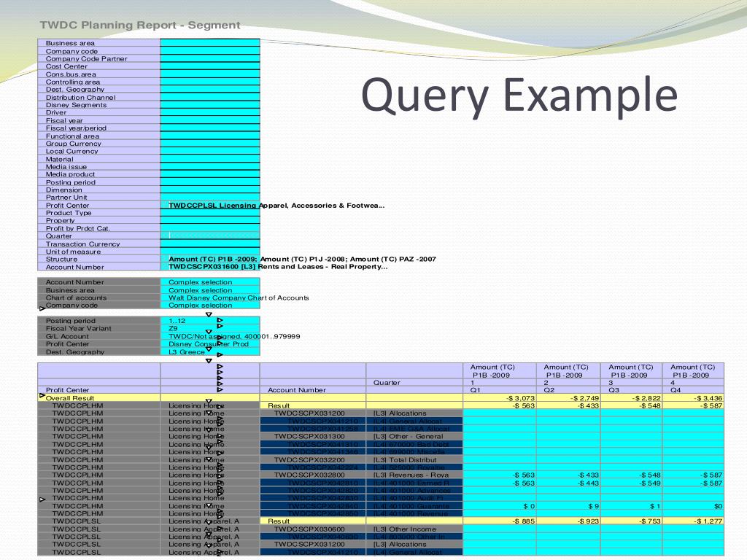This screenshot has width=747, height=560.
Task: Click the Functional area filter label
Action: [72, 136]
